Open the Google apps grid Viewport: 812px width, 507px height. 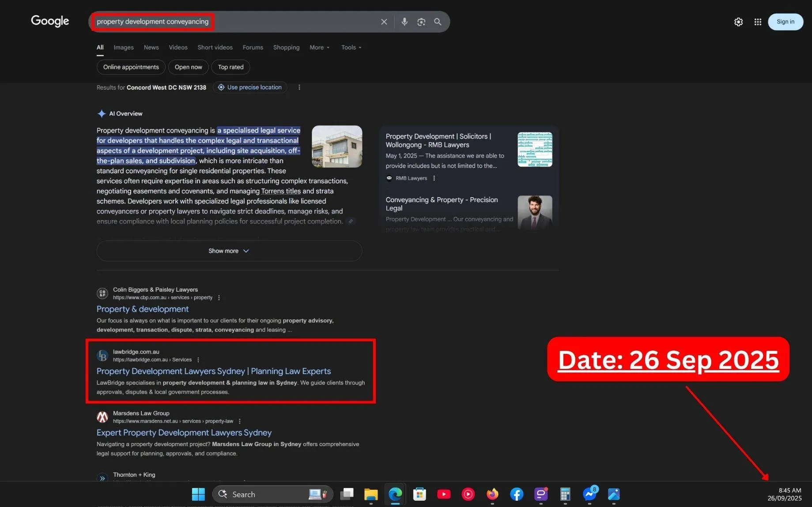[x=758, y=21]
